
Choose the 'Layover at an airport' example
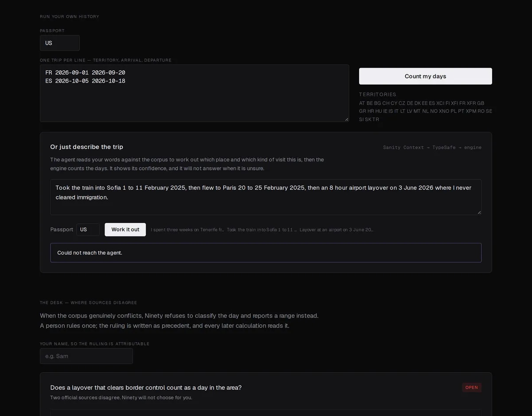click(x=336, y=230)
